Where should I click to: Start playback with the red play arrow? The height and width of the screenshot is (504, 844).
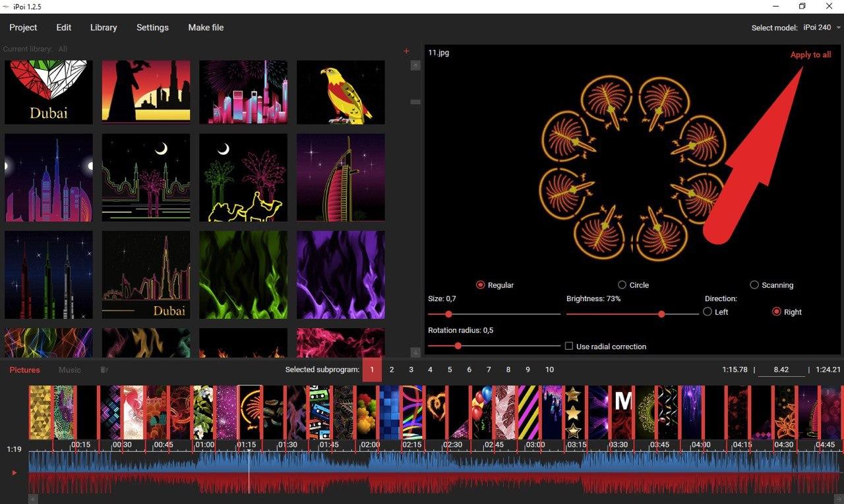15,472
